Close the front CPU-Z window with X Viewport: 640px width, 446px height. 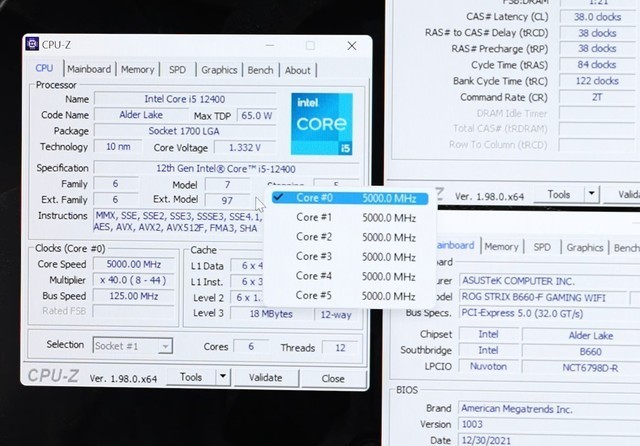pyautogui.click(x=352, y=46)
